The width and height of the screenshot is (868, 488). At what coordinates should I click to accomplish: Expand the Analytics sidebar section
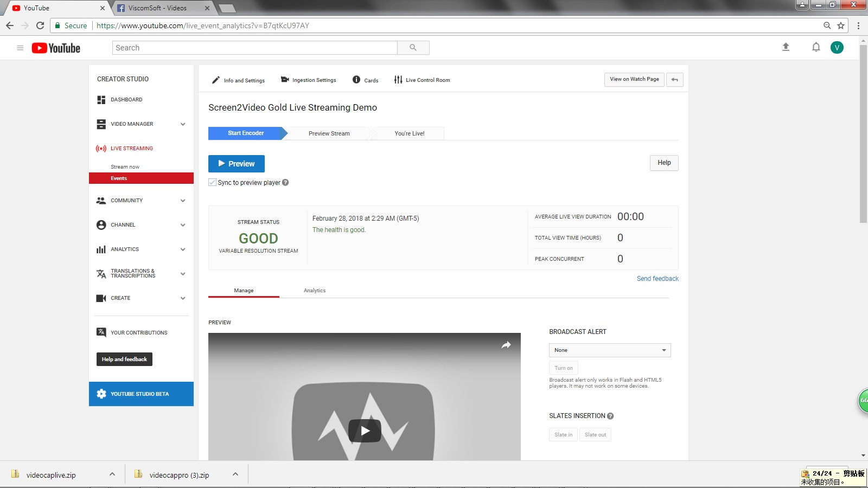pyautogui.click(x=183, y=249)
